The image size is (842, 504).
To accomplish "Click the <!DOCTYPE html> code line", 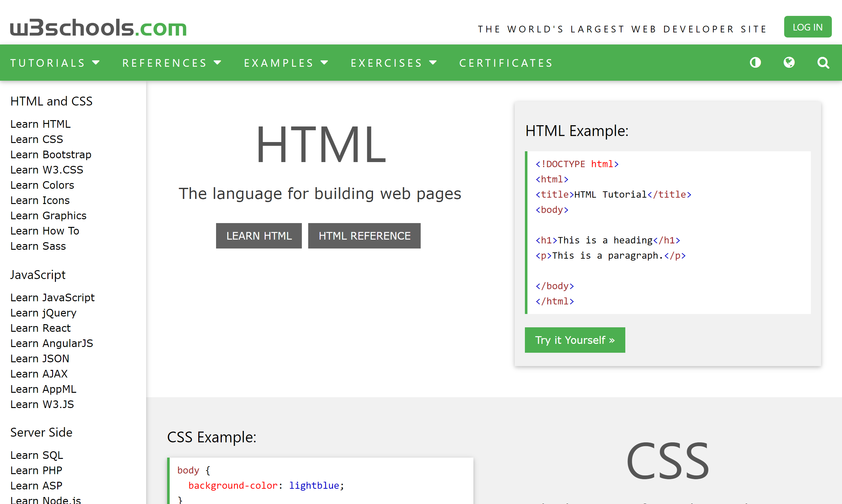I will (577, 164).
